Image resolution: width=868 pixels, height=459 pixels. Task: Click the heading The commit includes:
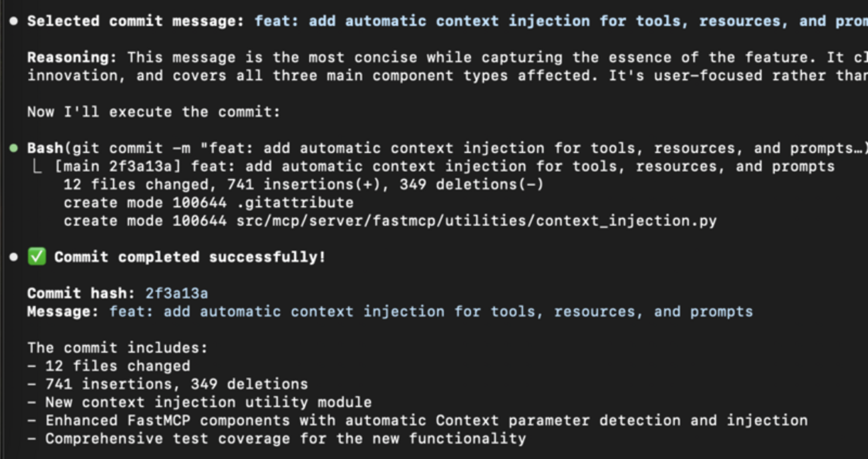point(118,347)
